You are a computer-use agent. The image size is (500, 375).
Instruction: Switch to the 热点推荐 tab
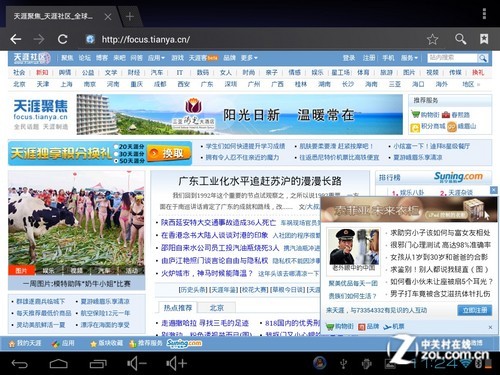pyautogui.click(x=178, y=308)
